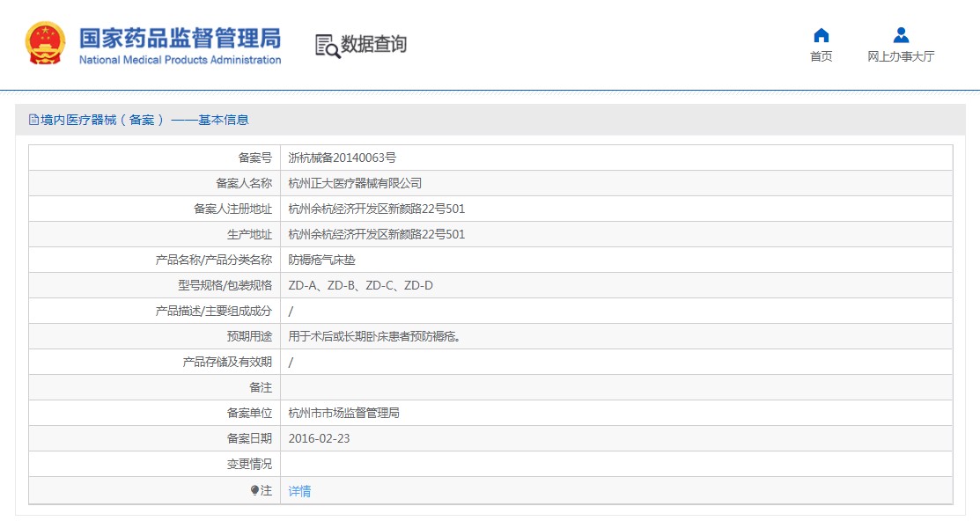Click product name 防褥疮气床垫
Screen dimensions: 980x521
point(322,260)
